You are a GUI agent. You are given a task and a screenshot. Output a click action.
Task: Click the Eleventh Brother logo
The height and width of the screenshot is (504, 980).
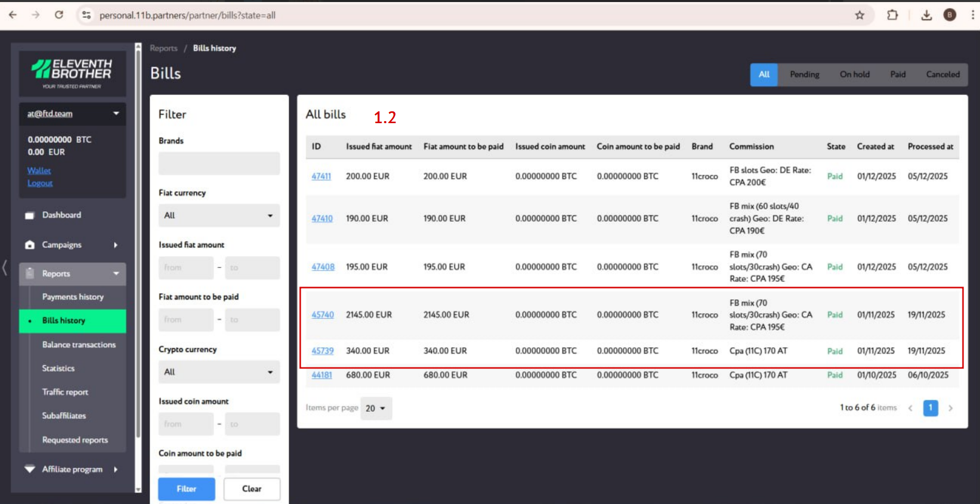tap(72, 73)
